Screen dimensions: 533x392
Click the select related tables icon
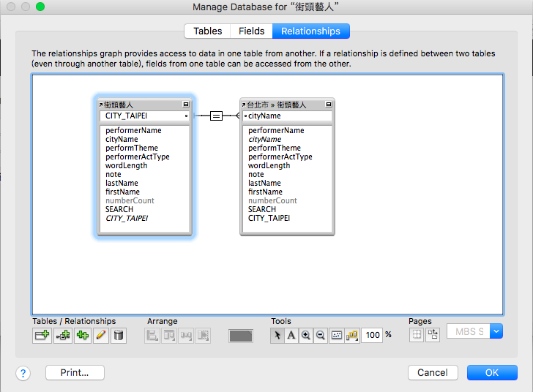[352, 335]
